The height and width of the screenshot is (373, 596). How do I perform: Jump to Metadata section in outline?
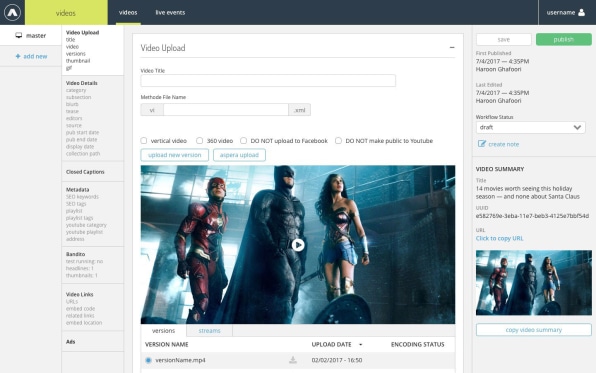click(78, 189)
